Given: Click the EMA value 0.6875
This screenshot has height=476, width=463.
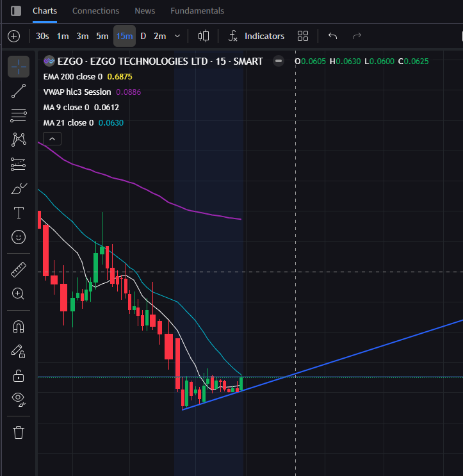Looking at the screenshot, I should click(120, 76).
